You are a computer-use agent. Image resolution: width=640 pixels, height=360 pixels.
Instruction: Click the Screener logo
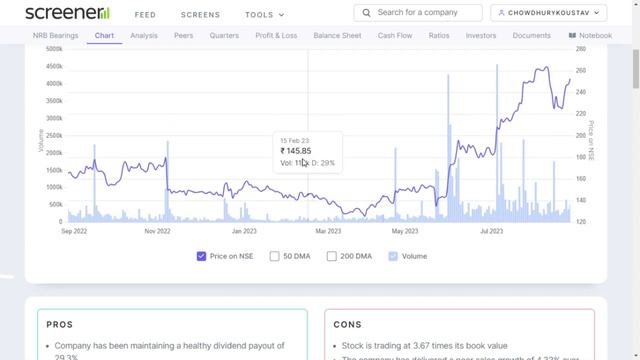(67, 13)
